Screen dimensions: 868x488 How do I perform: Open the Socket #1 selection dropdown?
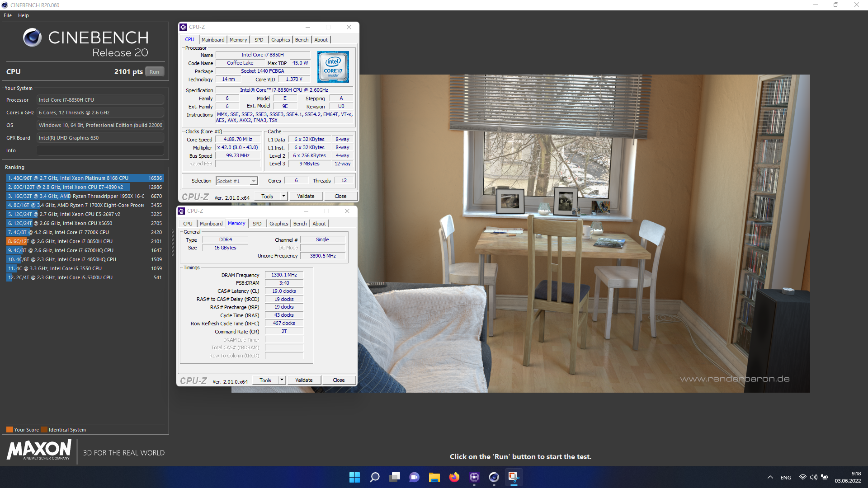point(236,181)
